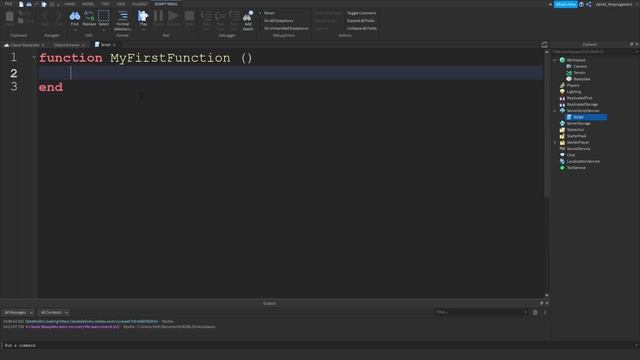
Task: Click the Replace icon in the ribbon
Action: [89, 16]
